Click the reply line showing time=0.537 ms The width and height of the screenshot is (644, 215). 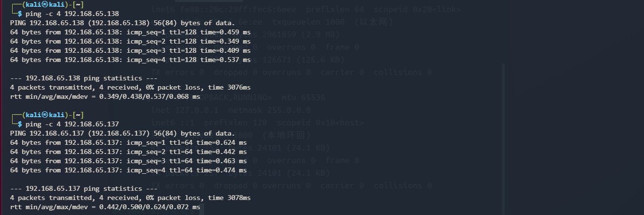click(x=130, y=60)
